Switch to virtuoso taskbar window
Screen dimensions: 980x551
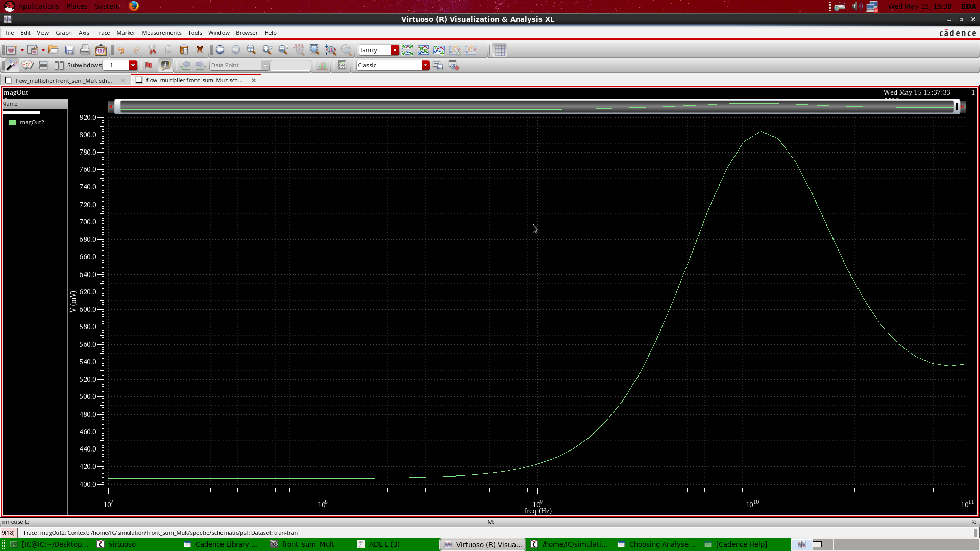(x=122, y=544)
